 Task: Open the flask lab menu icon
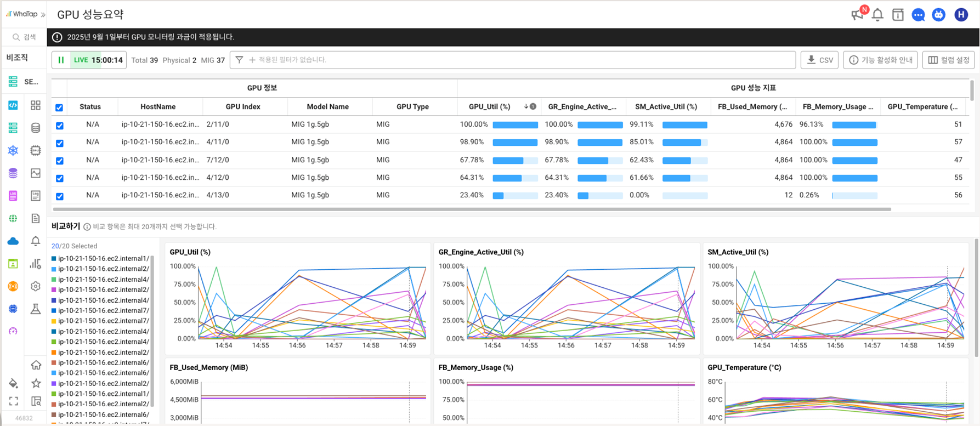(x=36, y=309)
